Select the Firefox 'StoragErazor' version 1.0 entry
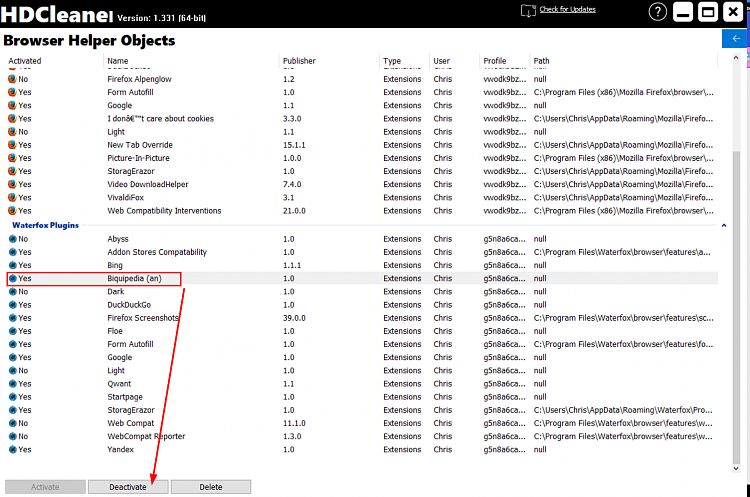Screen dimensions: 750x497 click(x=131, y=171)
